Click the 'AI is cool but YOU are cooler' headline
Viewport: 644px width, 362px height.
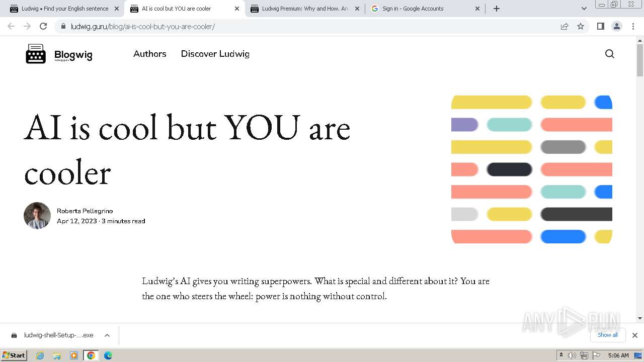coord(187,149)
